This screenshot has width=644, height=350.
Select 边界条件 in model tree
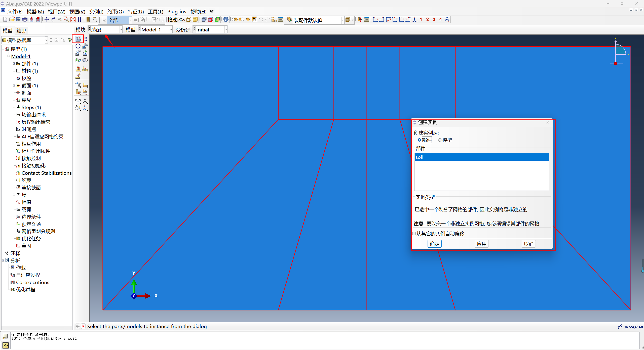click(x=31, y=217)
